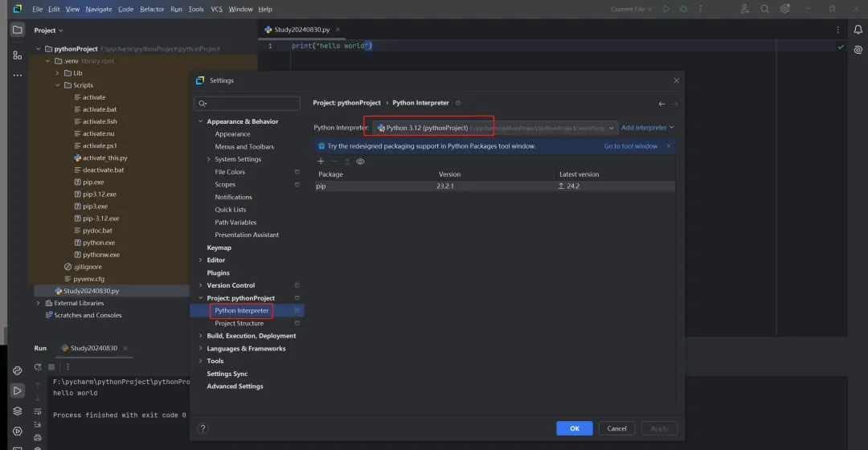Click the Notifications bell icon
Viewport: 868px width, 450px height.
pos(858,30)
